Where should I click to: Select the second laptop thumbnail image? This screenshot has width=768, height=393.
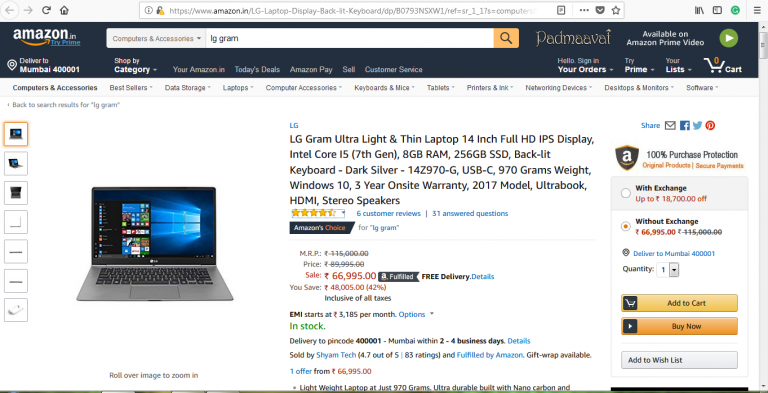16,164
